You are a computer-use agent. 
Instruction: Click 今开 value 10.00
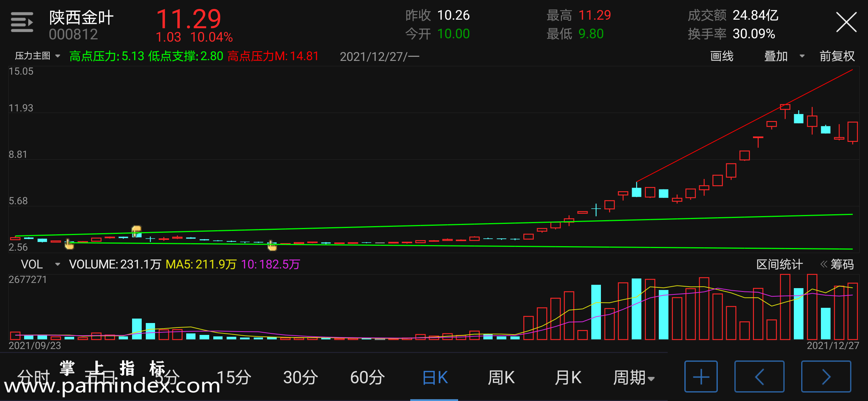(x=453, y=34)
